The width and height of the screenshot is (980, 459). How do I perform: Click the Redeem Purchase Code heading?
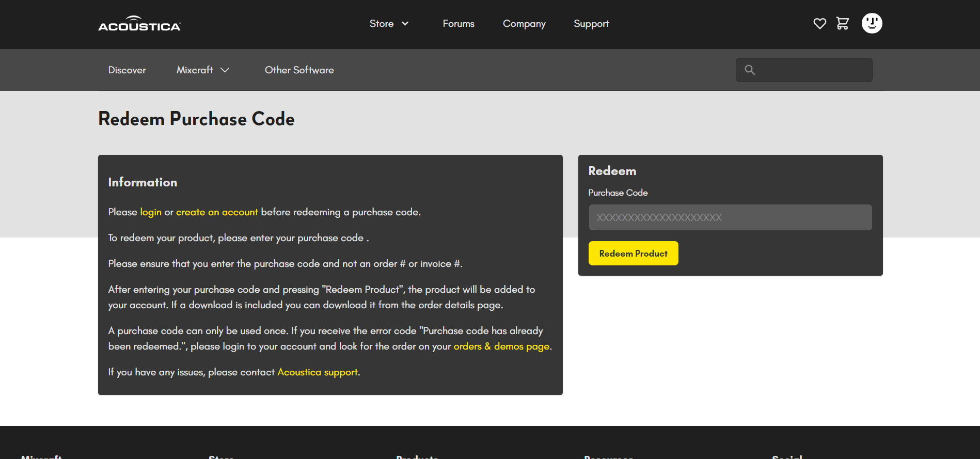196,119
